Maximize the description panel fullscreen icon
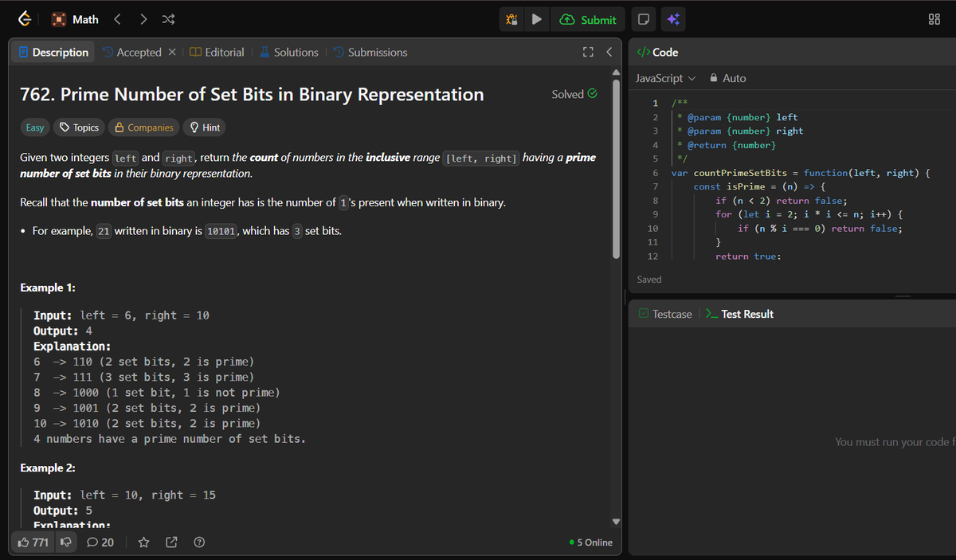Image resolution: width=956 pixels, height=560 pixels. [588, 52]
